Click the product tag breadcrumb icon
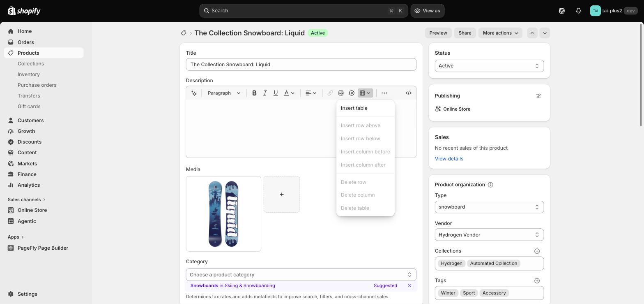This screenshot has height=304, width=644. [184, 33]
